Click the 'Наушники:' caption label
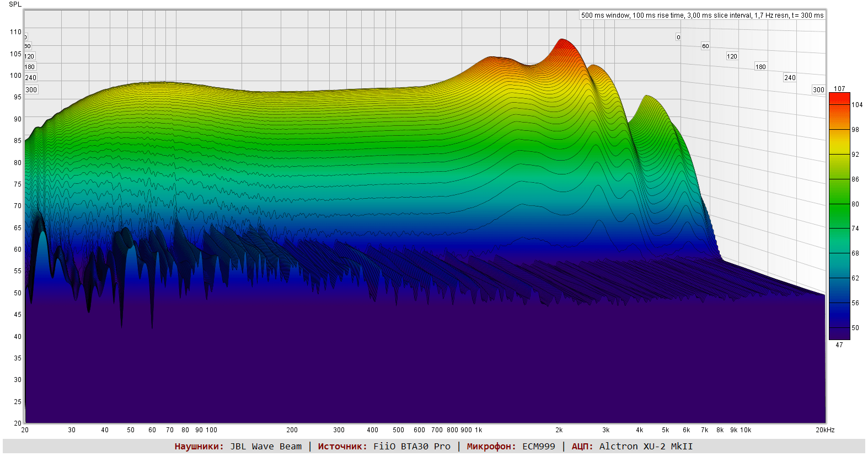The width and height of the screenshot is (868, 456). click(x=199, y=447)
